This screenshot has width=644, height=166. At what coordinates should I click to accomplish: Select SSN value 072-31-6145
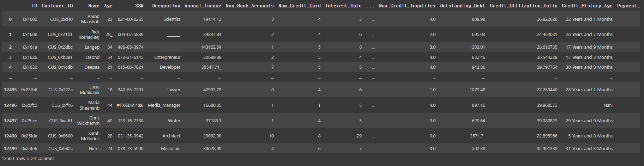tap(131, 57)
